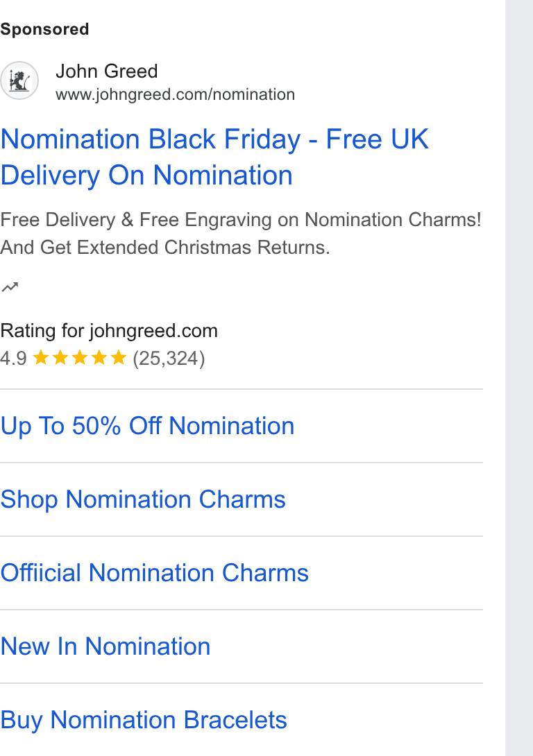The width and height of the screenshot is (533, 756).
Task: Click the first gold star
Action: pyautogui.click(x=41, y=358)
